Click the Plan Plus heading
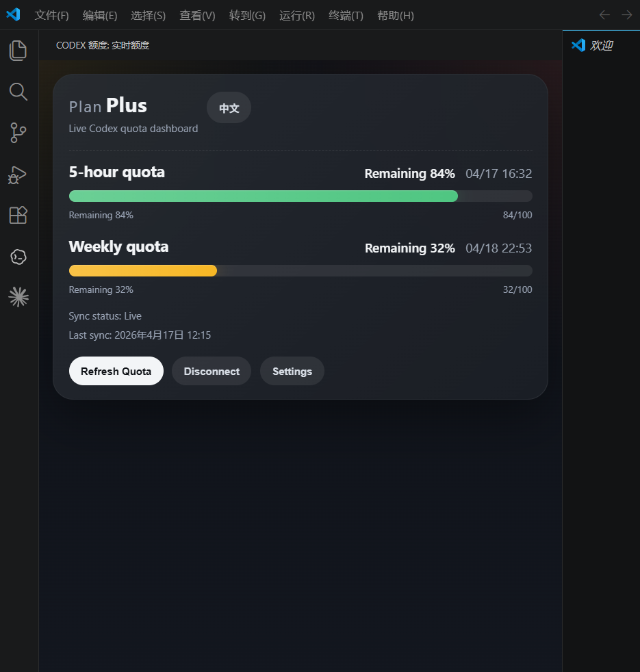The height and width of the screenshot is (672, 640). click(x=108, y=106)
